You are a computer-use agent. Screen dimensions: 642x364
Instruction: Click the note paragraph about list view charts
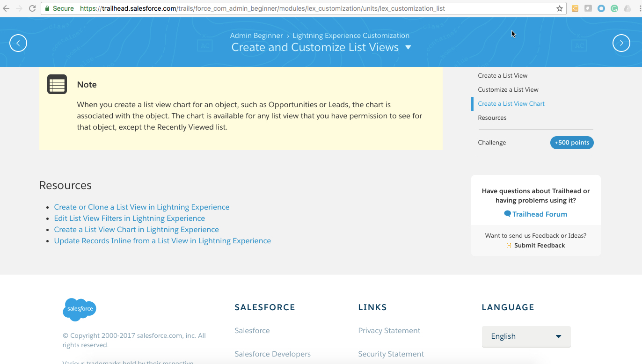tap(249, 116)
